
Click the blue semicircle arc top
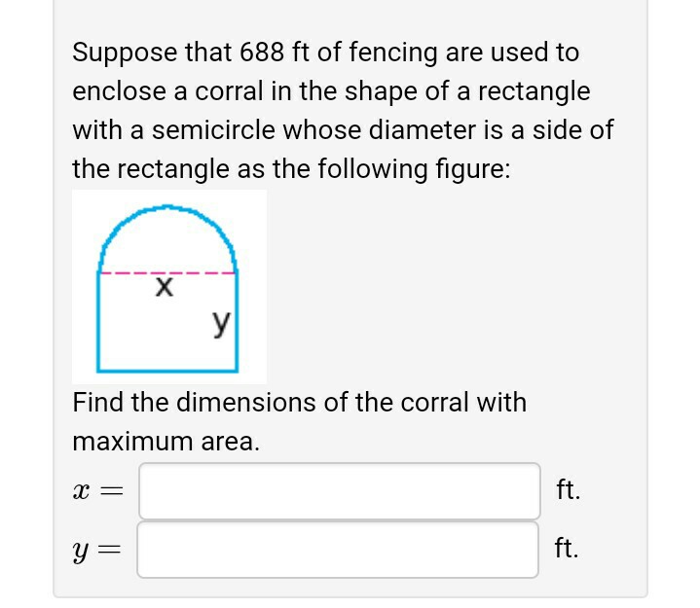(167, 208)
